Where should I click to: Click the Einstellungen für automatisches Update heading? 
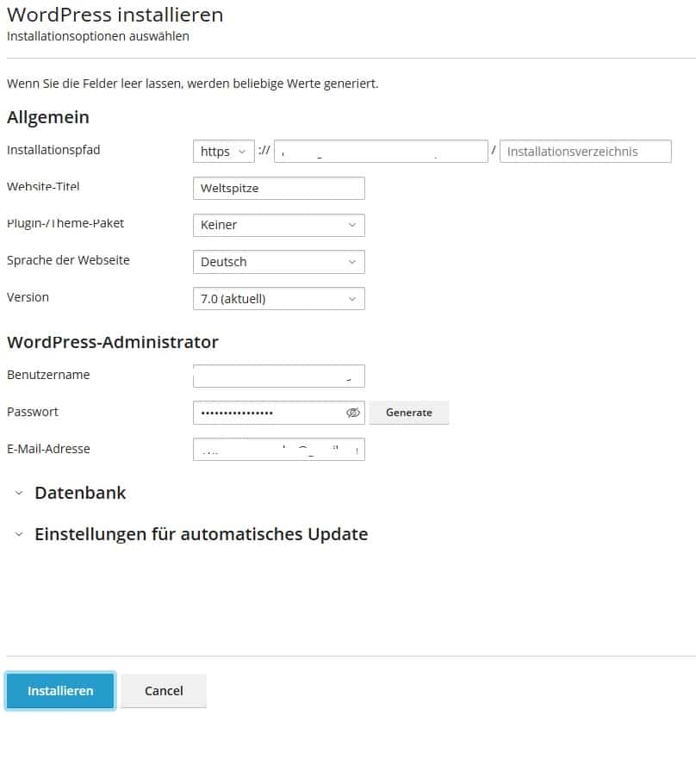[x=202, y=534]
